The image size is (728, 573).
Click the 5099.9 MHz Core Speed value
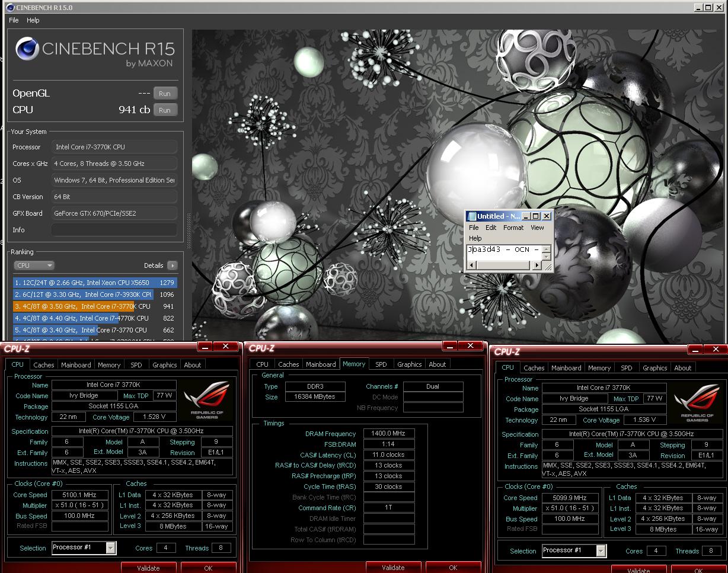click(x=570, y=498)
